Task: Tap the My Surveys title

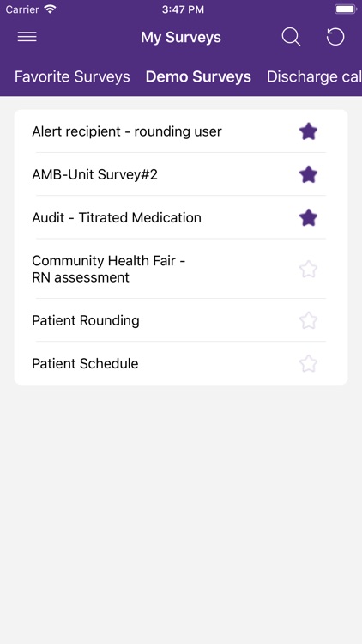Action: point(181,38)
